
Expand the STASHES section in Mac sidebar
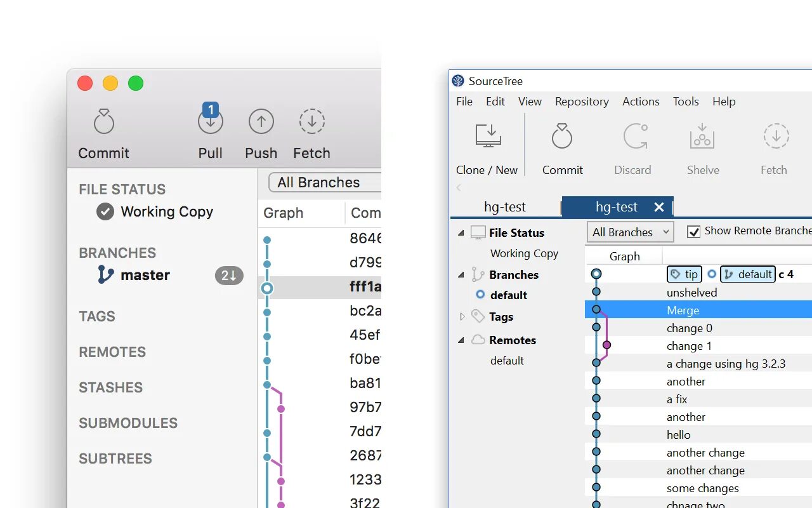(x=111, y=387)
